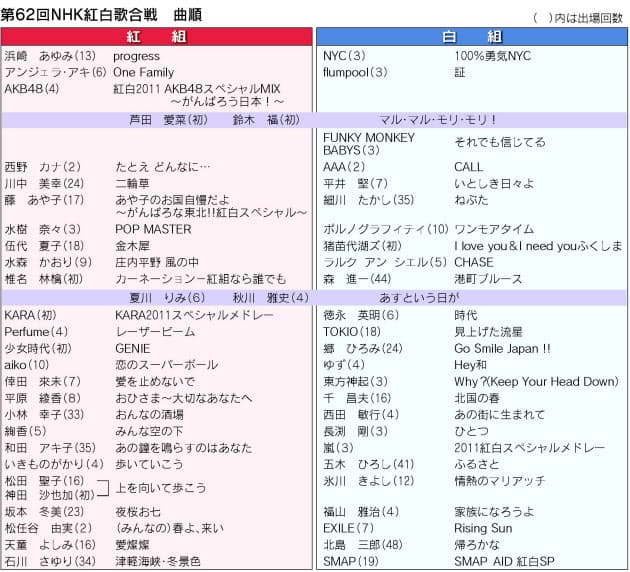The image size is (630, 572).
Task: Select the artist TOKIO(18)
Action: (352, 331)
